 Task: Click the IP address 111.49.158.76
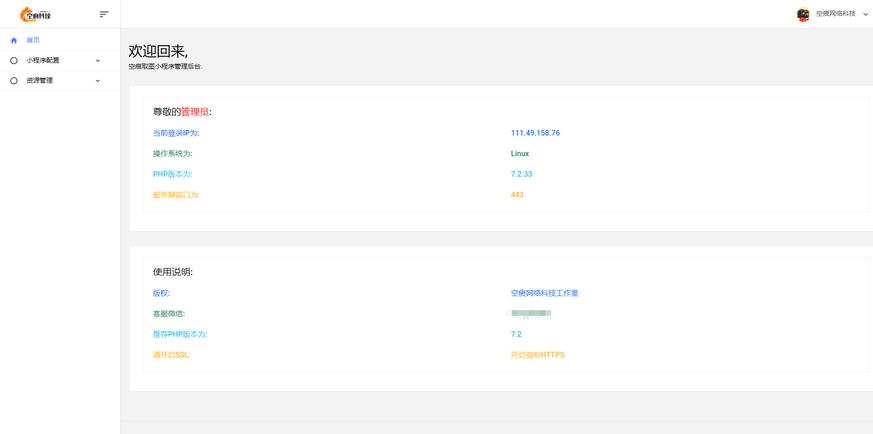[535, 133]
